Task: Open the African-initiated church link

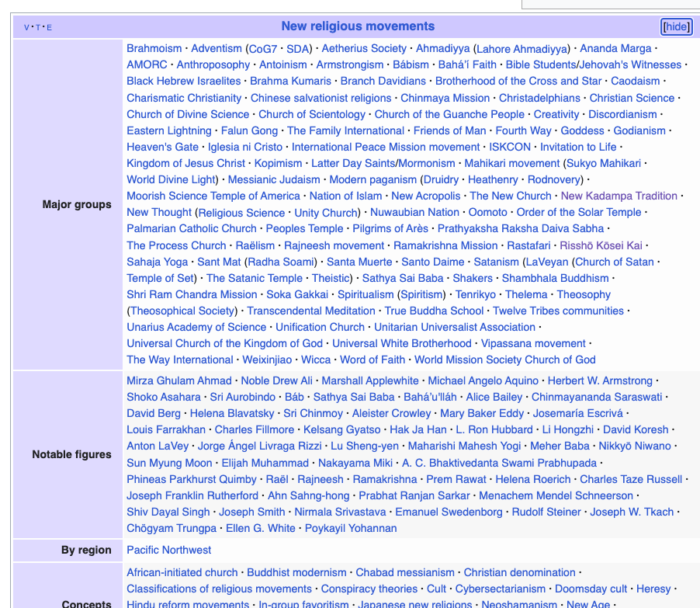Action: [x=182, y=572]
